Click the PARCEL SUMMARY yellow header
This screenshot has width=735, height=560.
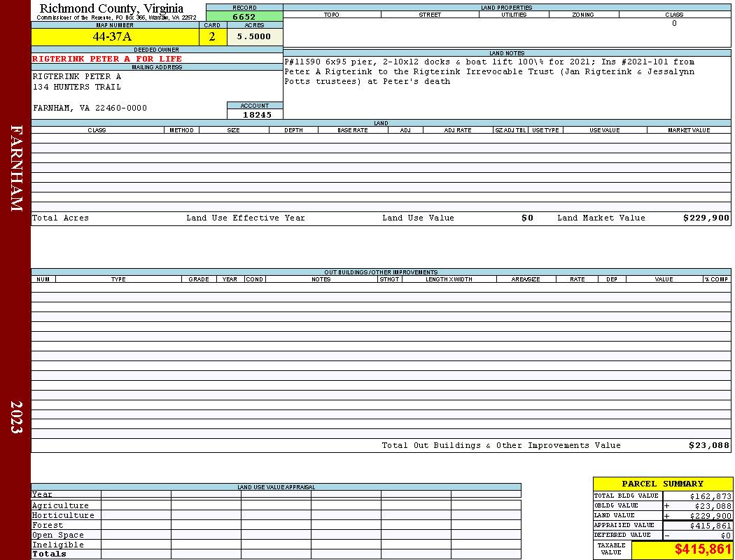662,484
